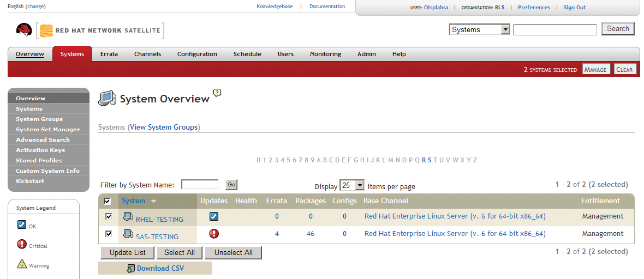This screenshot has height=279, width=644.
Task: Click the Unselect All button
Action: (x=233, y=253)
